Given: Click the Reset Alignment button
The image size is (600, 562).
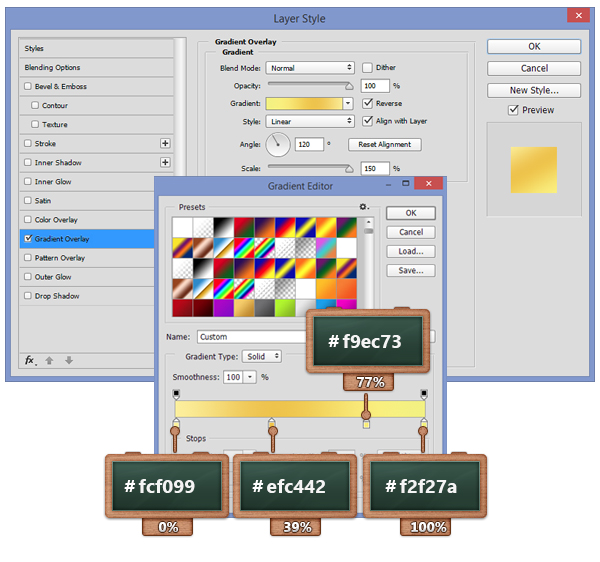Looking at the screenshot, I should pyautogui.click(x=385, y=144).
